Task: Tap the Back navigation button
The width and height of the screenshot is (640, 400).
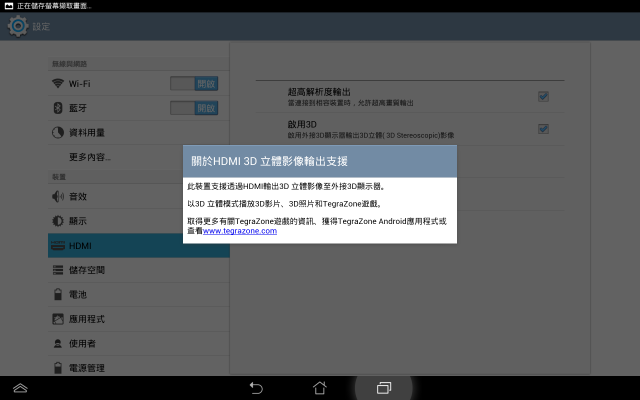Action: pos(256,388)
